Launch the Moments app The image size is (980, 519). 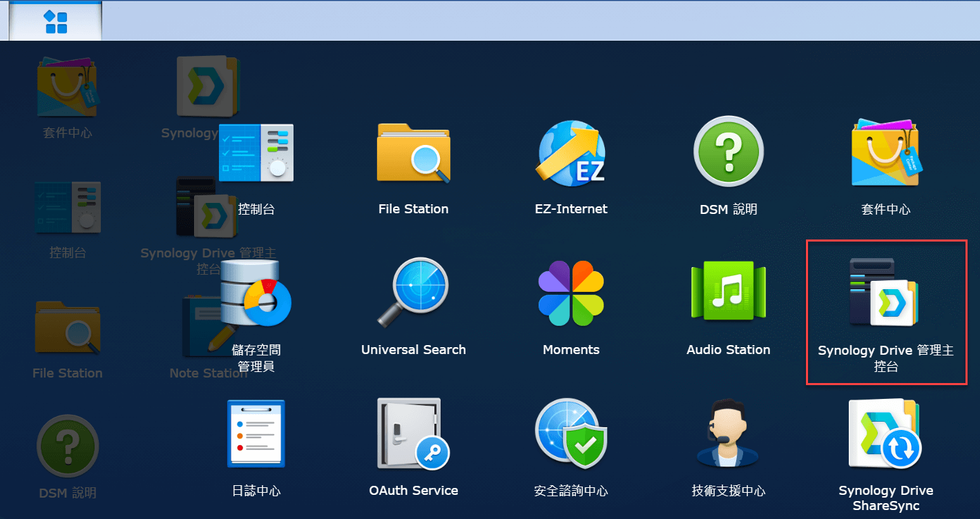click(571, 309)
